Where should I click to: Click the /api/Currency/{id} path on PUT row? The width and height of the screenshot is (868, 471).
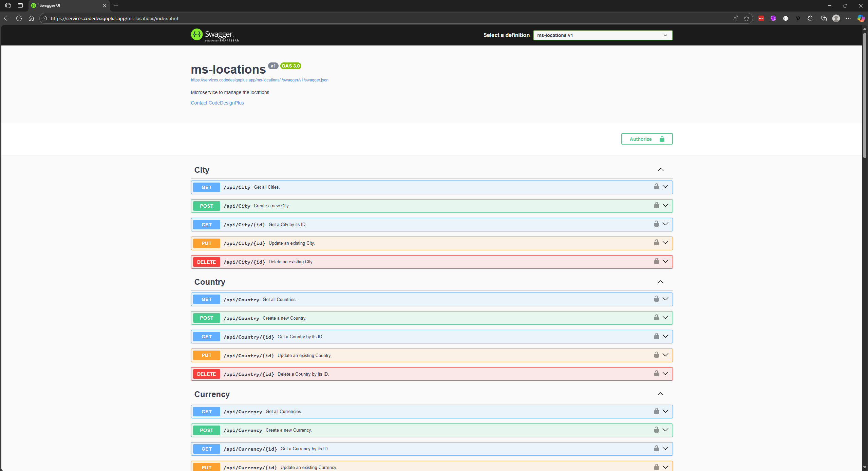coord(250,468)
